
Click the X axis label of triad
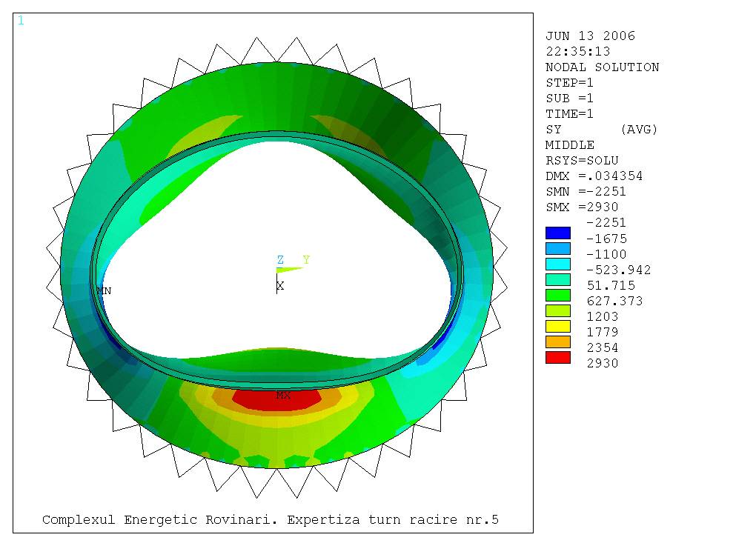click(279, 286)
